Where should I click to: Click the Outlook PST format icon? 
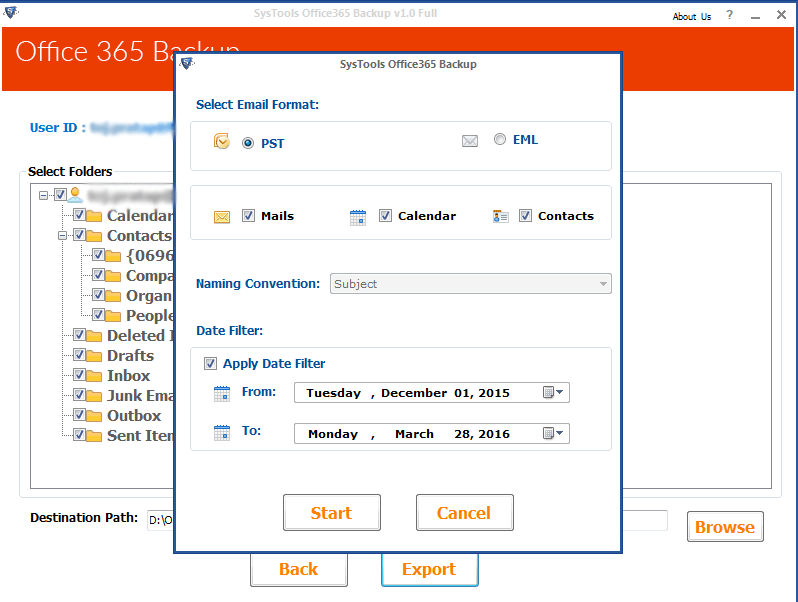tap(221, 142)
